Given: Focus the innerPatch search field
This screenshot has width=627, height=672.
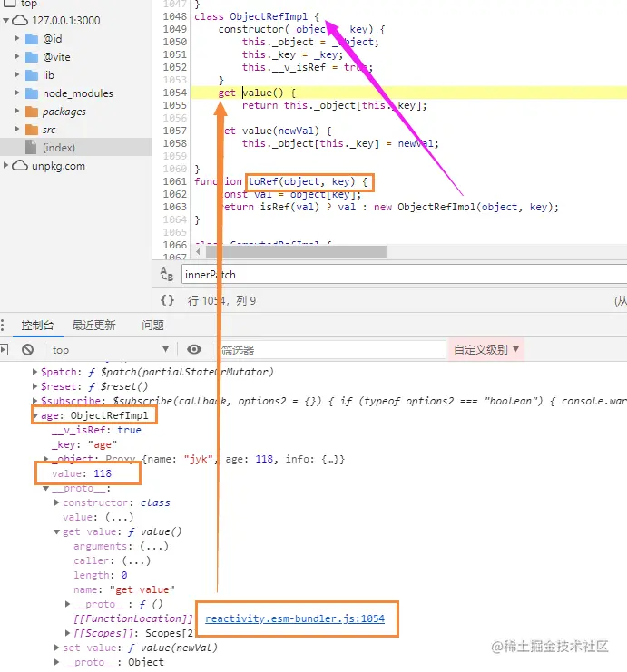Looking at the screenshot, I should pyautogui.click(x=404, y=274).
